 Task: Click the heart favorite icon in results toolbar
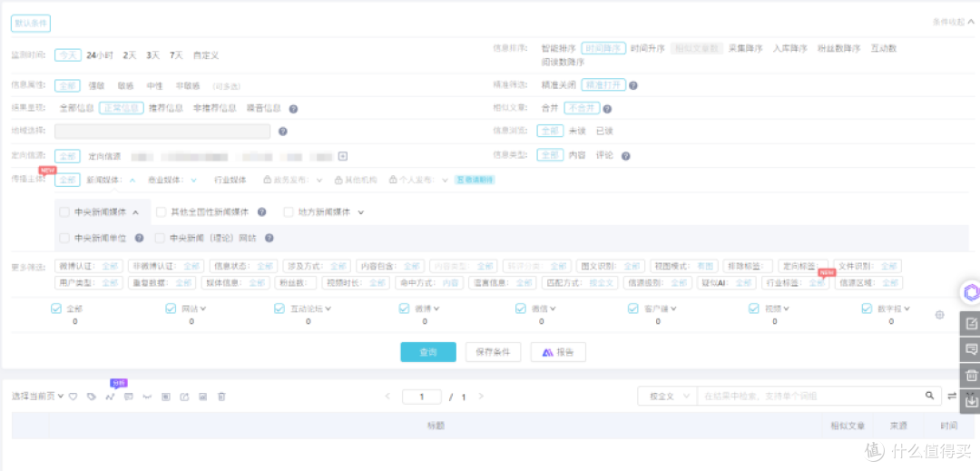tap(73, 396)
